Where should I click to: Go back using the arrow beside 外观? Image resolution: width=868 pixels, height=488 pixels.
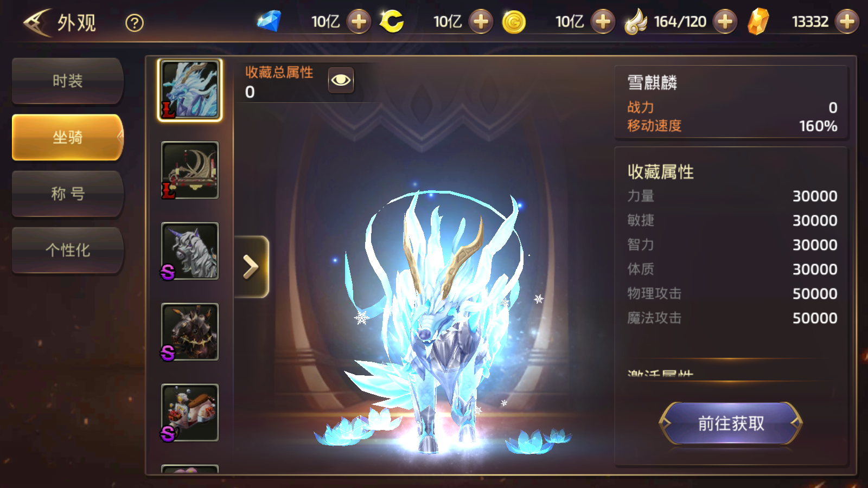click(x=37, y=22)
